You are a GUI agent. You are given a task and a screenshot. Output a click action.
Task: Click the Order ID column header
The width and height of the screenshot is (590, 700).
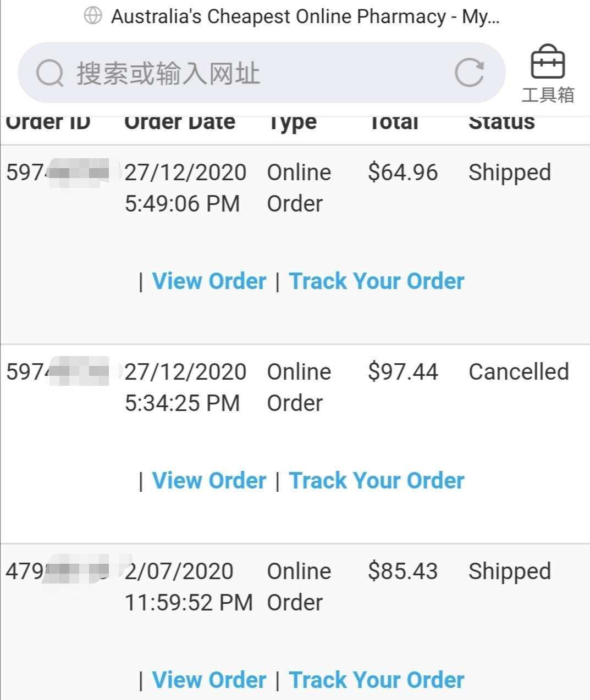click(48, 122)
